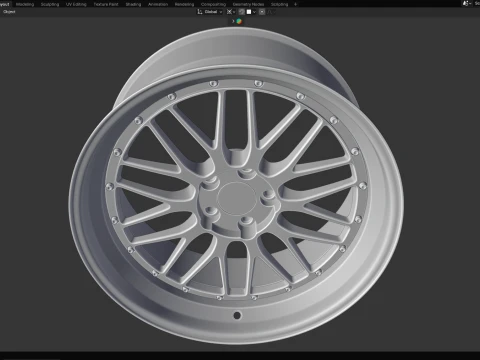This screenshot has height=360, width=480.
Task: Open the Sculpting workspace tab
Action: coord(50,4)
